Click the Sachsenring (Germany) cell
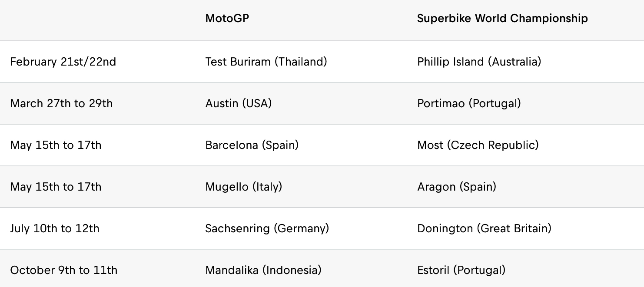Image resolution: width=644 pixels, height=287 pixels. click(x=267, y=228)
